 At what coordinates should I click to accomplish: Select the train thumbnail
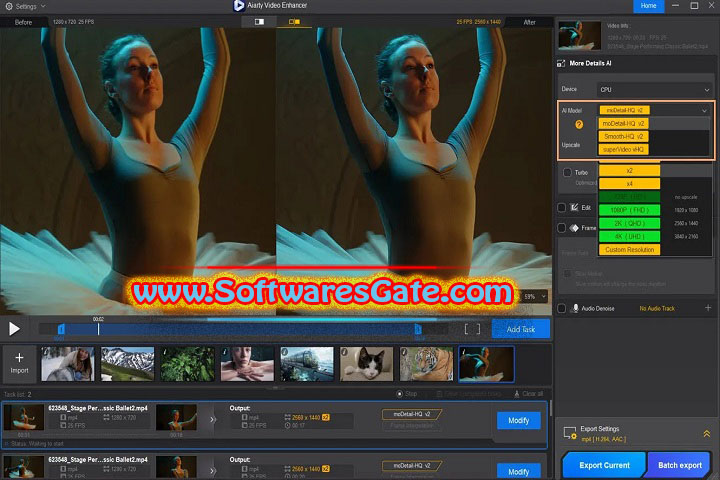307,364
